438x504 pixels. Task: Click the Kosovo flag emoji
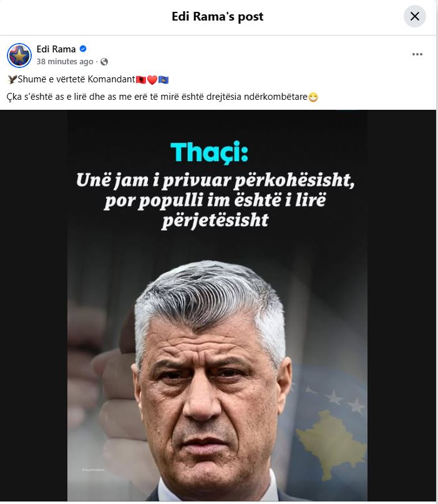point(163,79)
